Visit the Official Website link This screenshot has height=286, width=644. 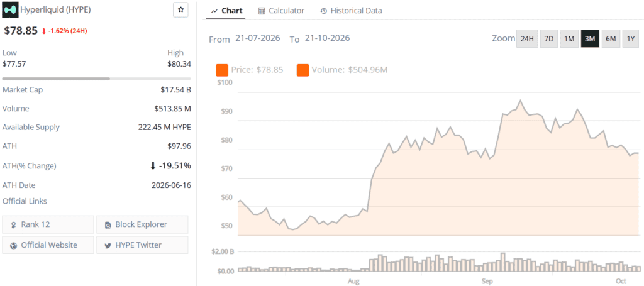point(48,245)
